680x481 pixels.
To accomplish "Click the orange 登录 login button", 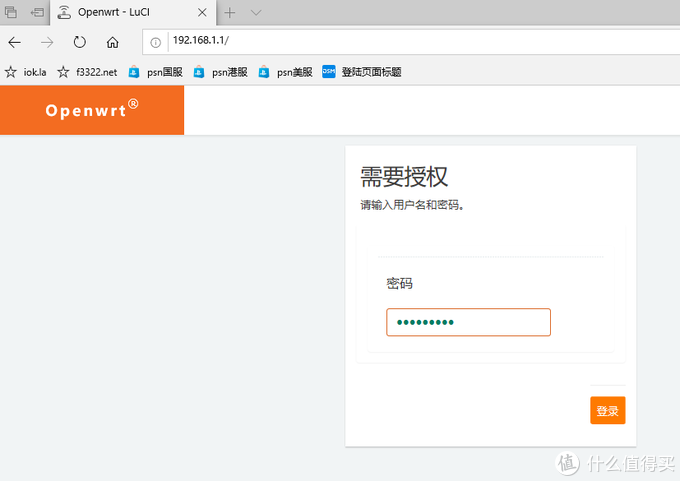I will pyautogui.click(x=608, y=410).
